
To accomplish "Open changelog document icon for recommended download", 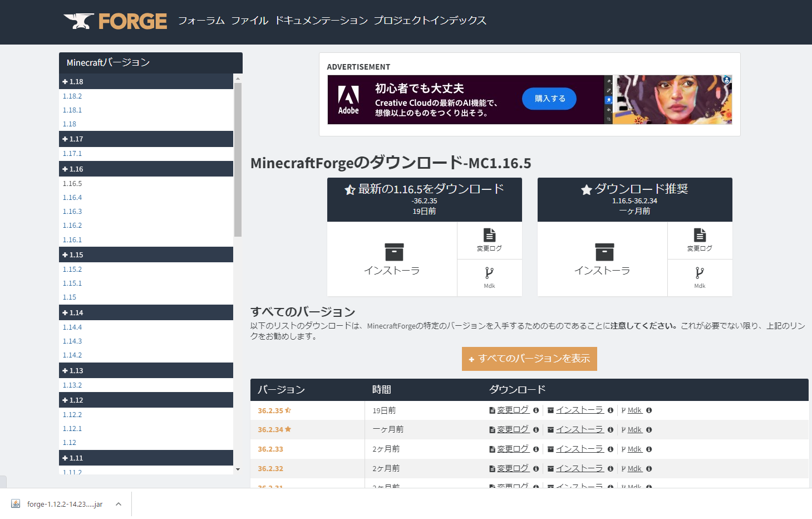I will [700, 235].
